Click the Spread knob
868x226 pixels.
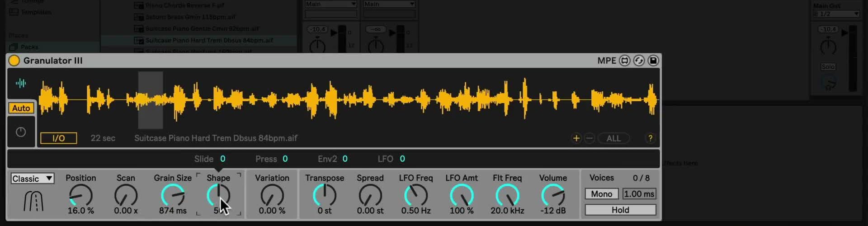370,195
